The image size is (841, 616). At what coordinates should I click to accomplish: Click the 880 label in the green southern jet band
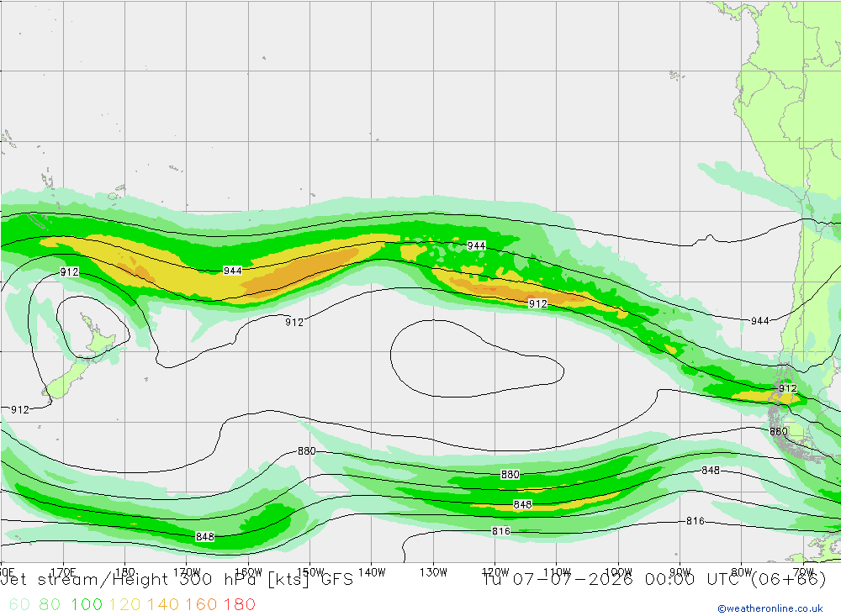pyautogui.click(x=510, y=475)
